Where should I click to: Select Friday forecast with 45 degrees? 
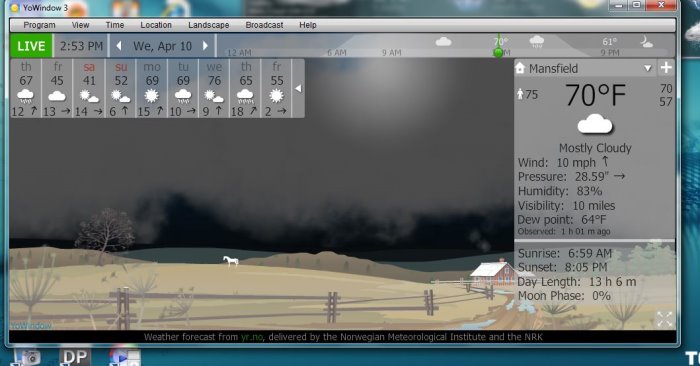57,88
